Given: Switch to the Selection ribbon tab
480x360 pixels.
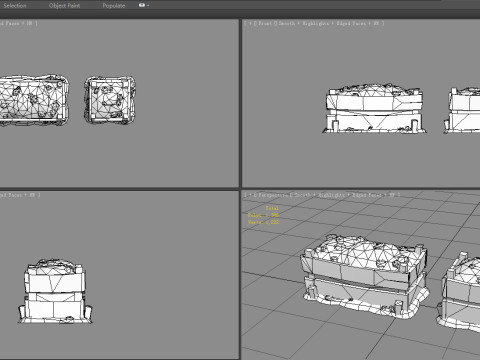Looking at the screenshot, I should (x=14, y=6).
